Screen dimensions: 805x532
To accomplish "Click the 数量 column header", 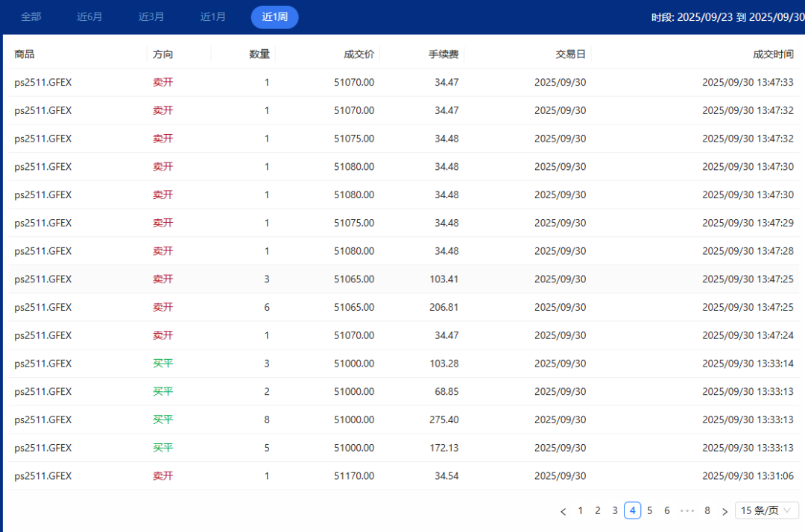I will pyautogui.click(x=260, y=54).
